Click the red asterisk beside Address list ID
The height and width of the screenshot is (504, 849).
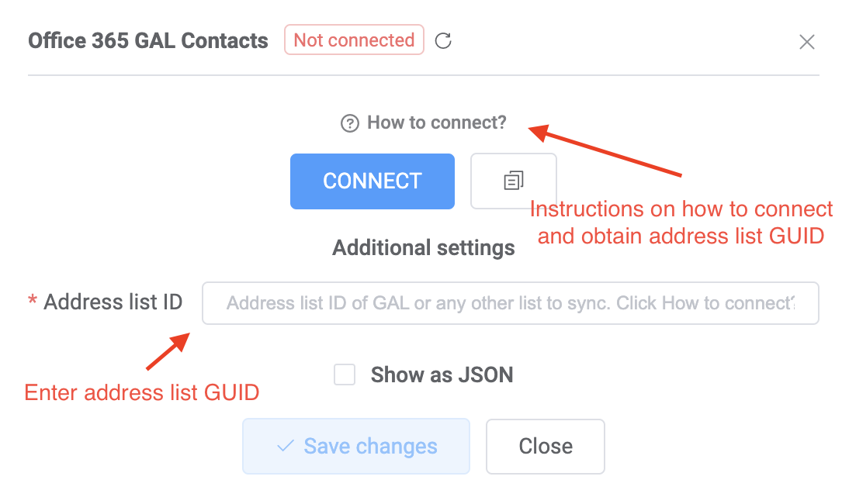point(31,302)
